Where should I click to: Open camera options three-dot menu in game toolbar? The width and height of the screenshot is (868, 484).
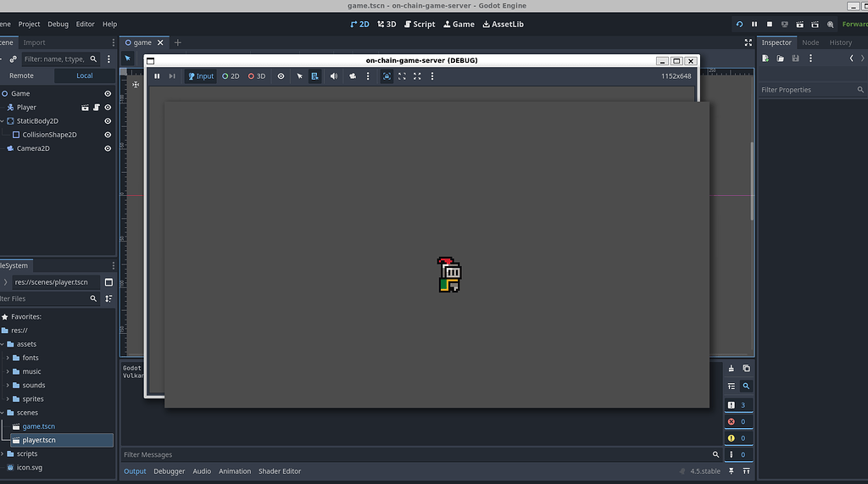(368, 76)
